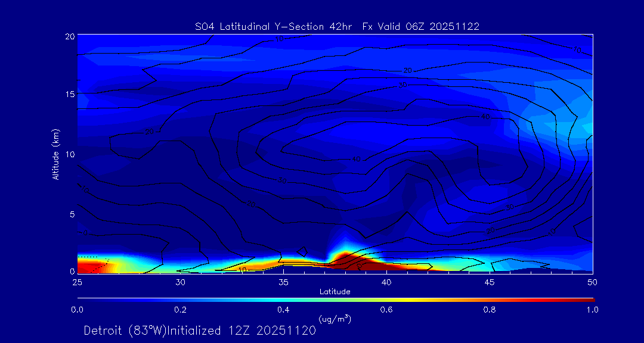Click the "Altitude (km)" axis label
The height and width of the screenshot is (343, 644).
[x=56, y=154]
